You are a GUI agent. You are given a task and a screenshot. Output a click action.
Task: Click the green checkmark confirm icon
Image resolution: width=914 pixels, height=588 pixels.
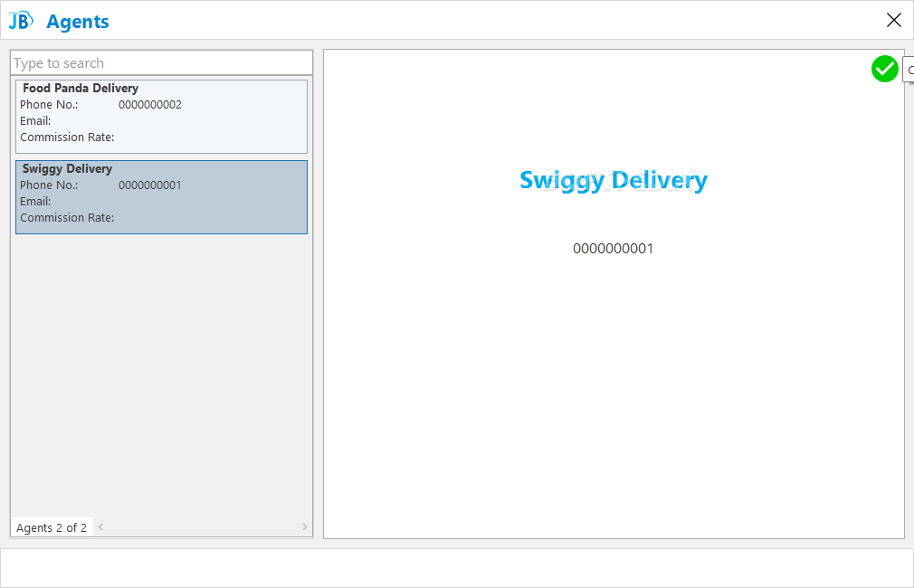[x=884, y=69]
